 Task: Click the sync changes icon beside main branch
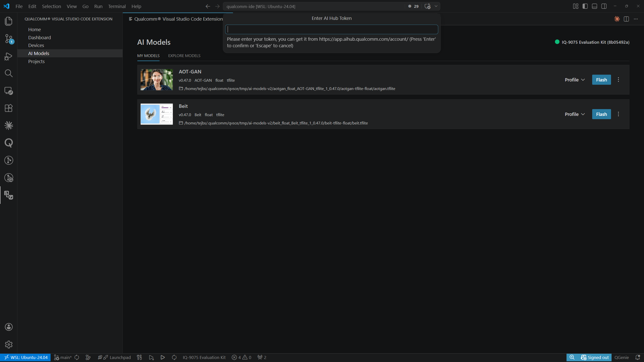point(77,357)
